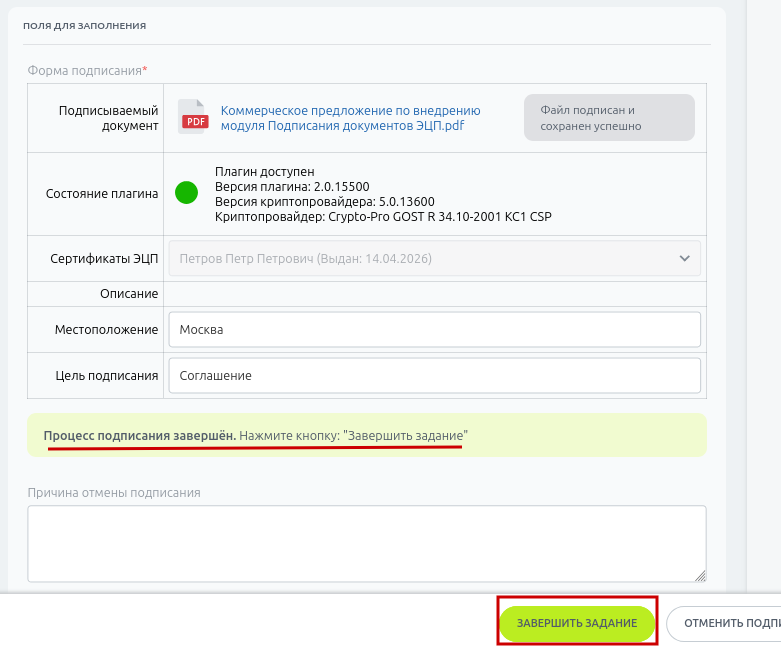The height and width of the screenshot is (651, 781).
Task: Open the Коммерческое предложение PDF link
Action: [350, 118]
